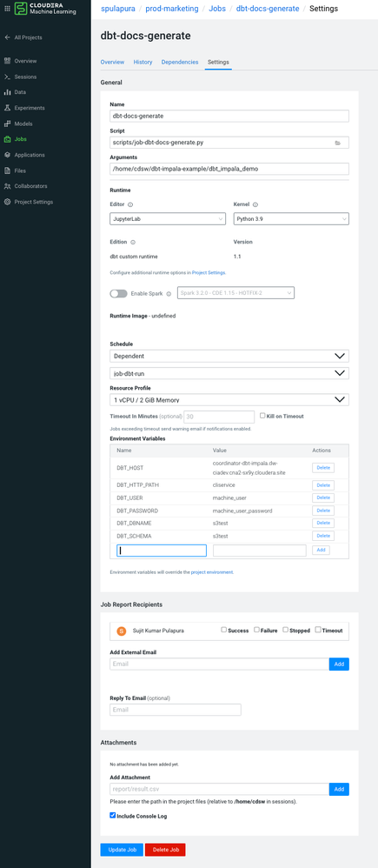Expand the Schedule Dependent dropdown
The width and height of the screenshot is (378, 868).
(229, 356)
